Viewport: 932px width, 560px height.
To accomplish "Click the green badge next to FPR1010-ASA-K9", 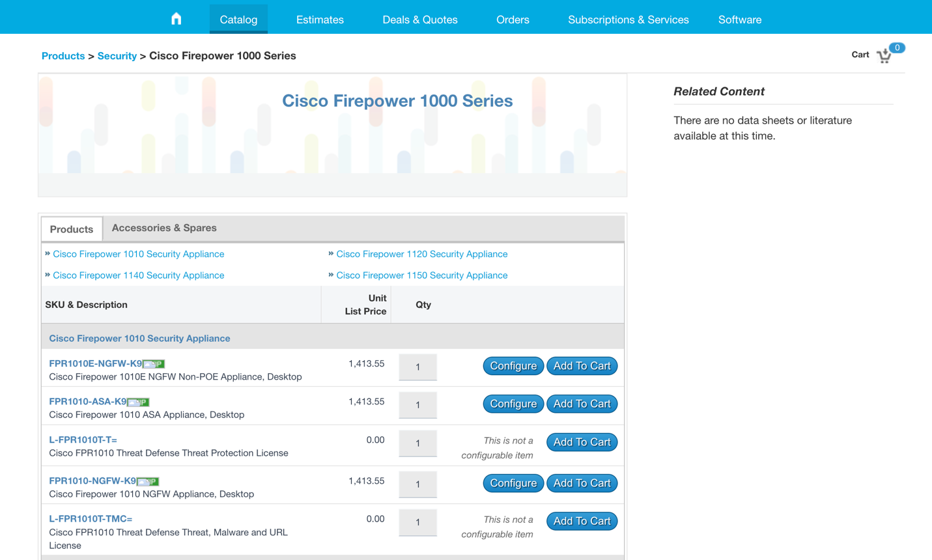I will (x=138, y=402).
